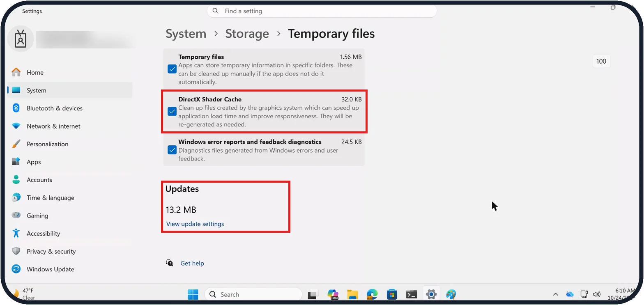The height and width of the screenshot is (305, 644).
Task: Uncheck the DirectX Shader Cache checkbox
Action: pos(172,111)
